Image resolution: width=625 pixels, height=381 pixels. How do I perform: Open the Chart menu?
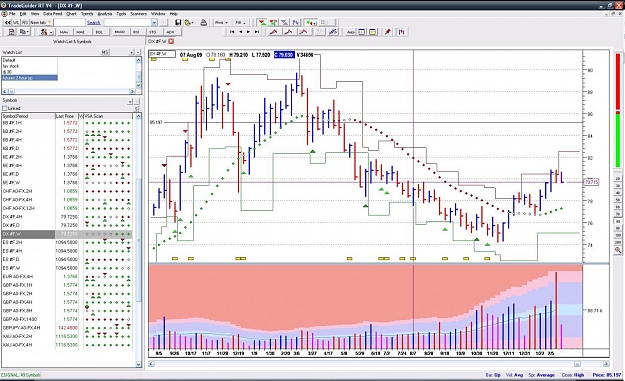coord(71,14)
